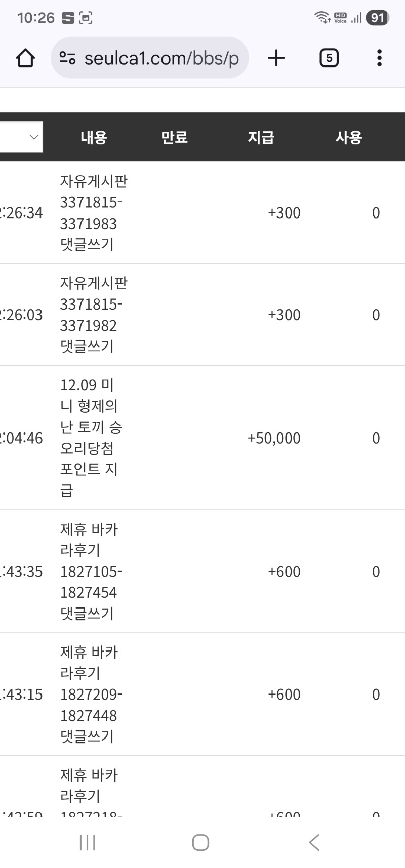
Task: Tap the 지급 column header
Action: 260,137
